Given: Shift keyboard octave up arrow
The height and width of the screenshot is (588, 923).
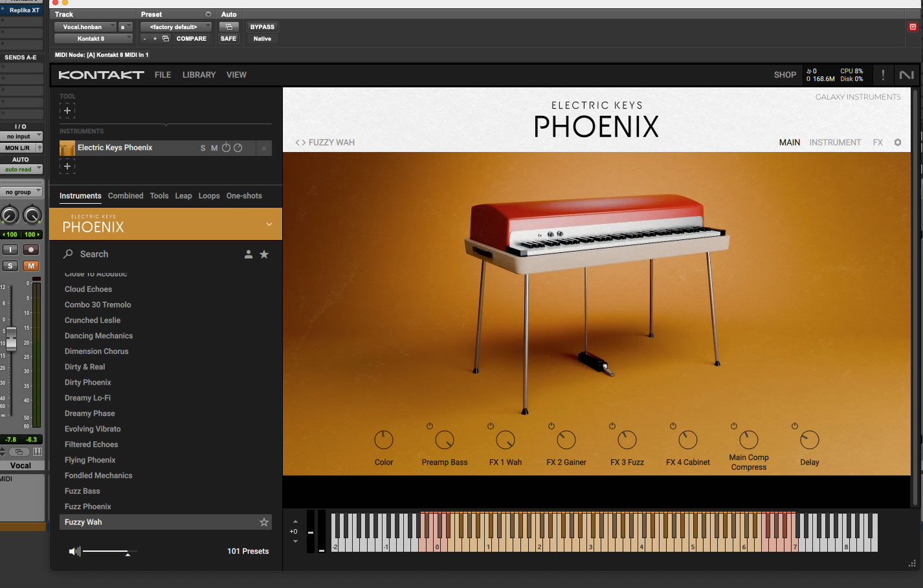Looking at the screenshot, I should pos(295,521).
